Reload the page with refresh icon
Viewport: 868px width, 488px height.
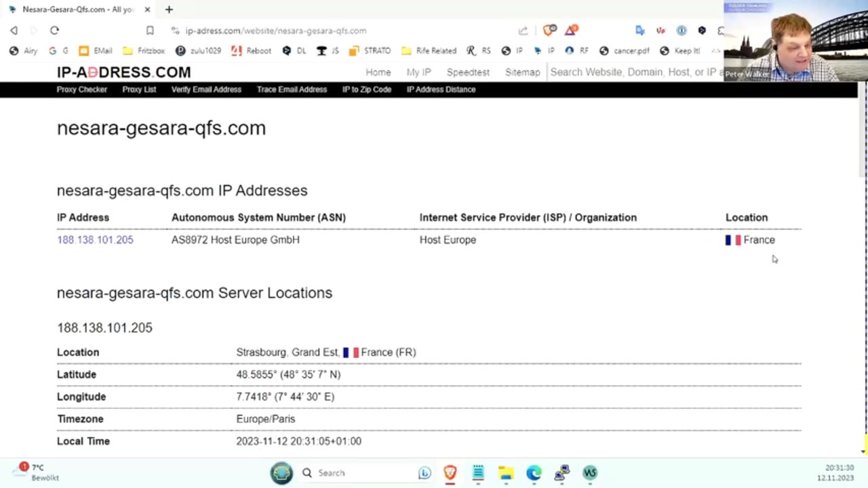[54, 30]
